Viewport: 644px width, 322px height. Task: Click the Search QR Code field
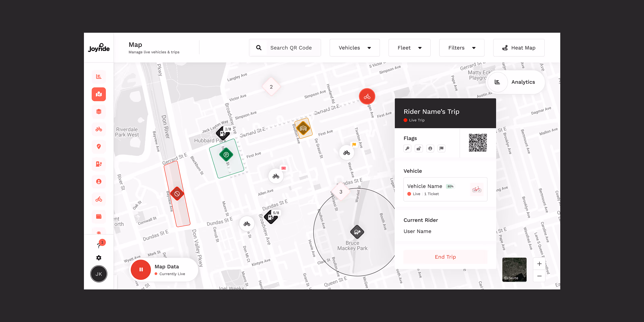tap(291, 48)
